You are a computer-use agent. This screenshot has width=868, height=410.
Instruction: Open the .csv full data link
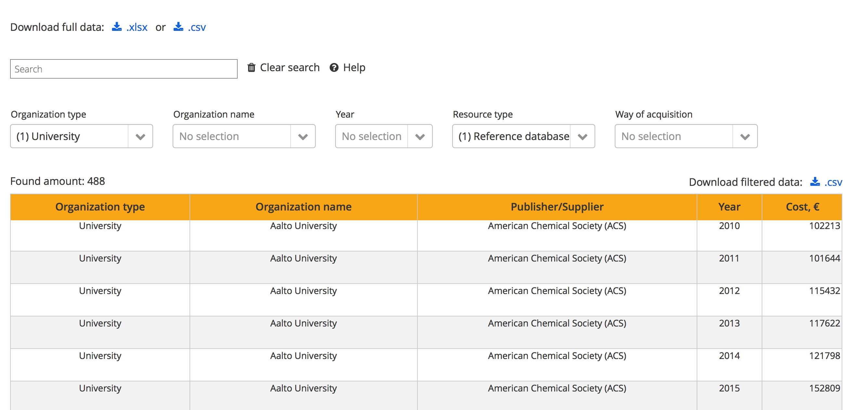pos(197,27)
